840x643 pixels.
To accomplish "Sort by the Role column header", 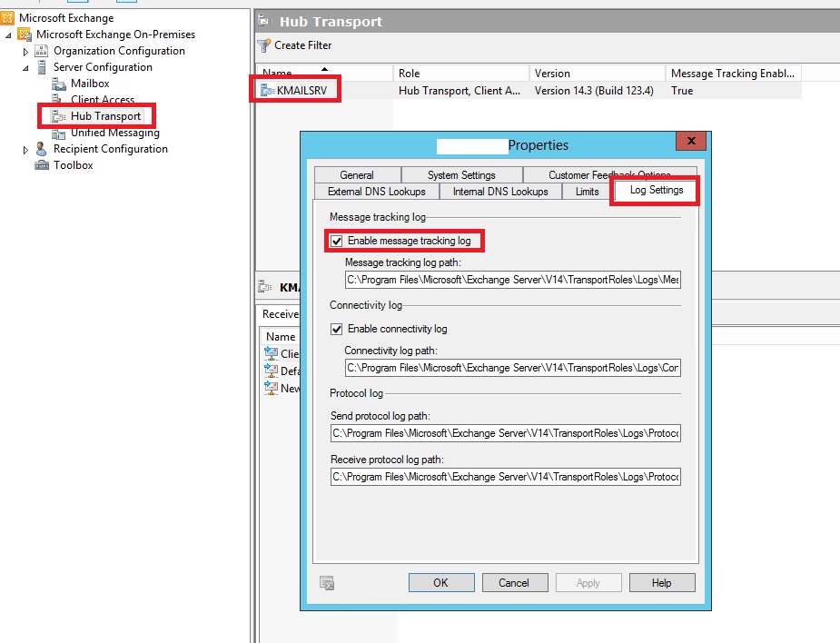I will tap(461, 74).
